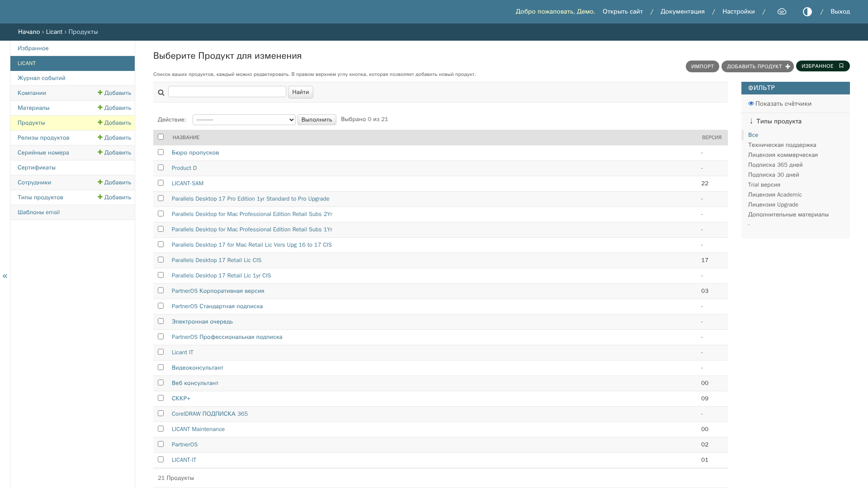868x488 pixels.
Task: Open the Parallels Desktop 17 Retail Lic CIS product
Action: point(216,260)
